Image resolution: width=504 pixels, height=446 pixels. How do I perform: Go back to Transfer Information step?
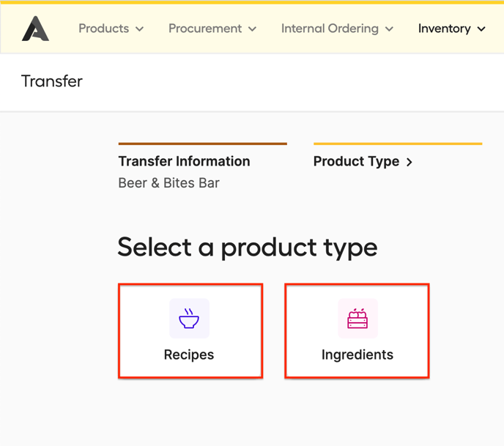[x=184, y=161]
